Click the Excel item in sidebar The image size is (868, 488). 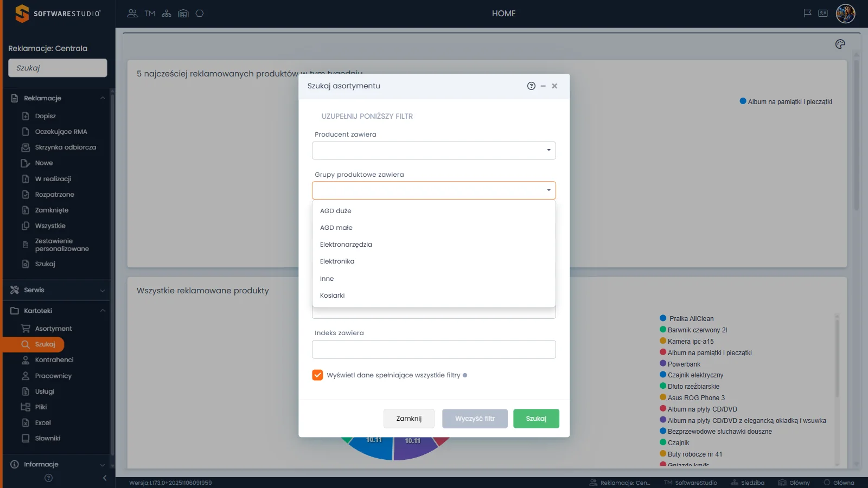click(x=43, y=423)
